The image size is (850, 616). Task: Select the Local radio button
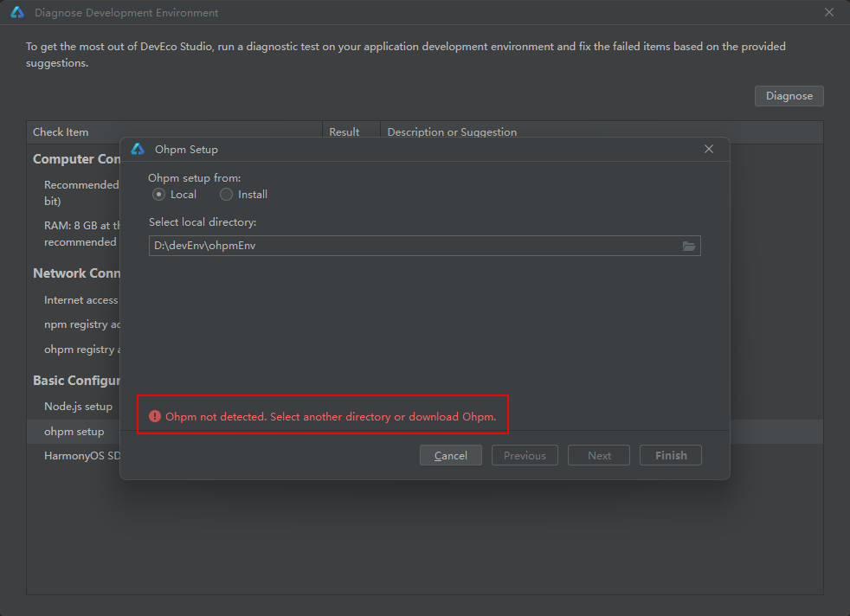point(158,195)
